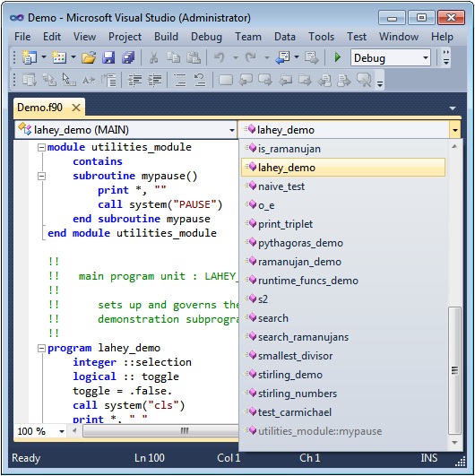Collapse the subroutine mypause block
Viewport: 475px width, 476px height.
41,176
